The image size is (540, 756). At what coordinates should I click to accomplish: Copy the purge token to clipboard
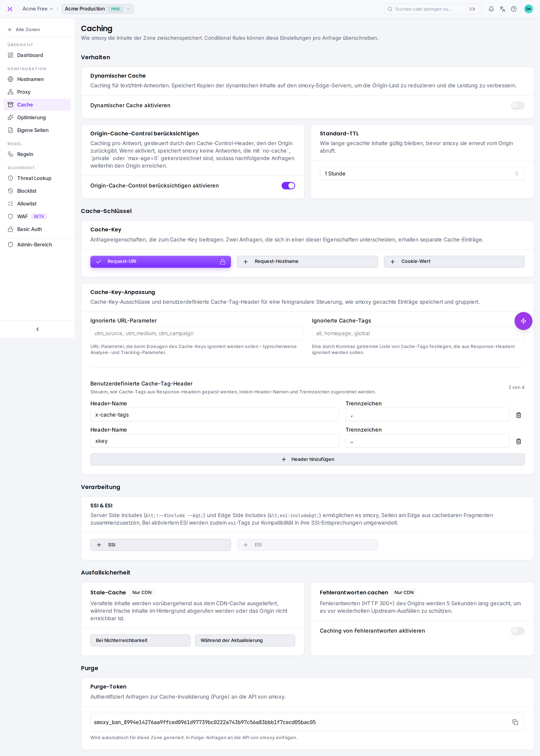(x=515, y=722)
